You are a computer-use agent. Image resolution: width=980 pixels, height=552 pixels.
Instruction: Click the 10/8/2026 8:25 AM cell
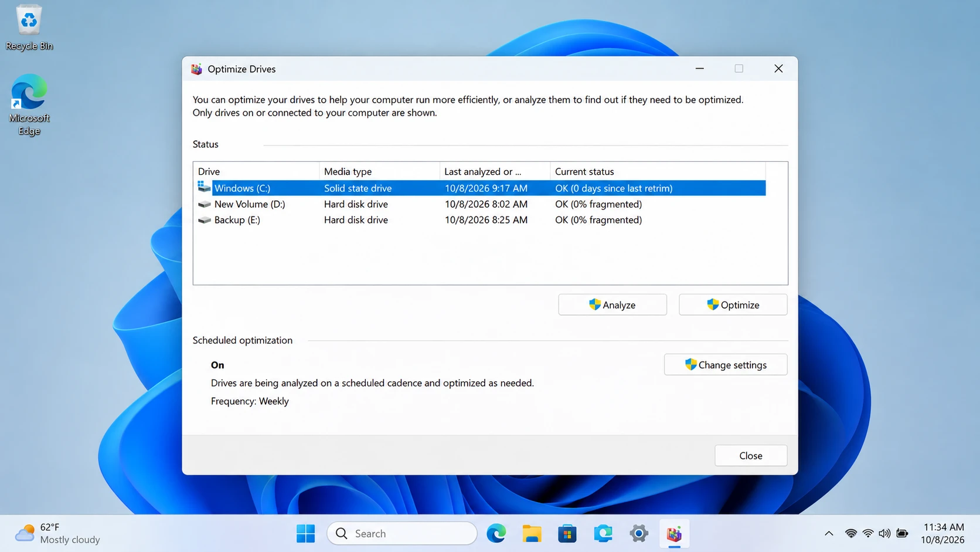[486, 220]
